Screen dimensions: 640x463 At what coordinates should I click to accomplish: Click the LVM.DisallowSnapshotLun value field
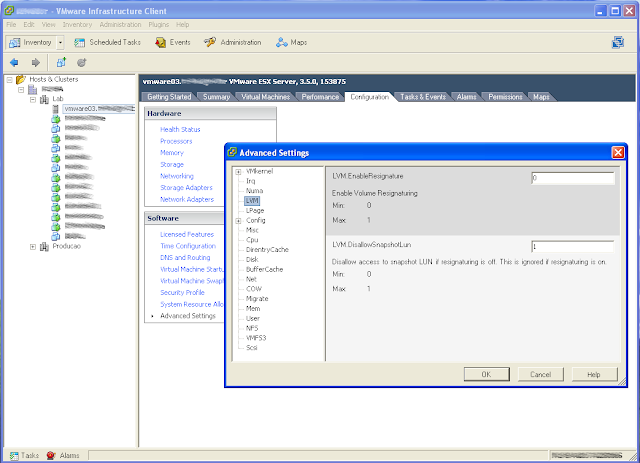point(573,247)
